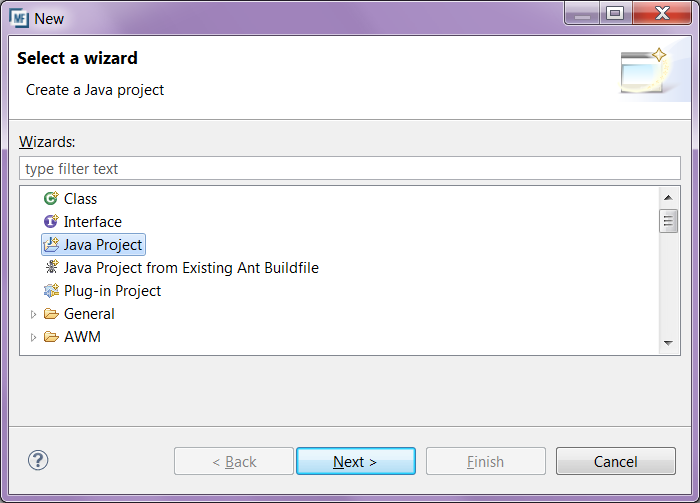Select Java Project from Existing Ant Buildfile
This screenshot has height=503, width=700.
tap(191, 268)
